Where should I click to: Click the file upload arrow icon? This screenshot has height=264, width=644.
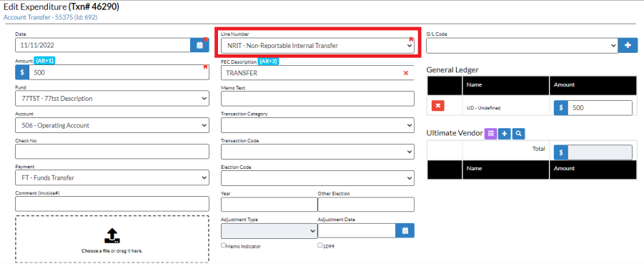pyautogui.click(x=112, y=236)
